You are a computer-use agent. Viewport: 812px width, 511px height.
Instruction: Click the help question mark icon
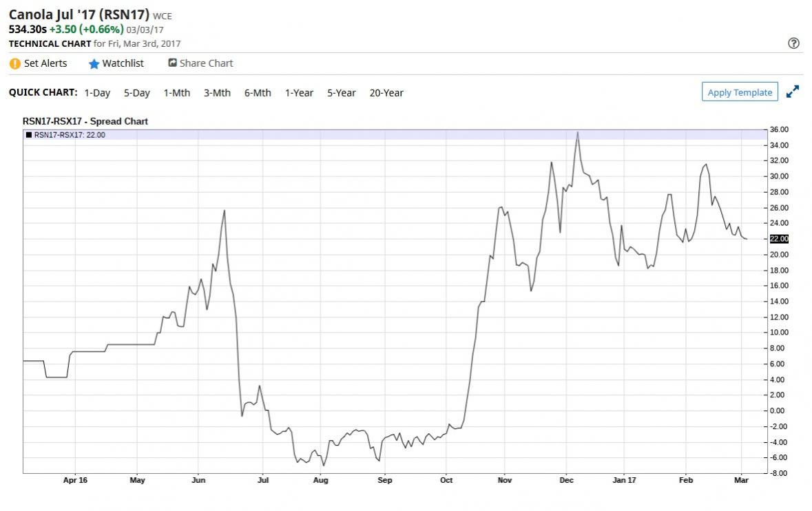click(x=793, y=43)
